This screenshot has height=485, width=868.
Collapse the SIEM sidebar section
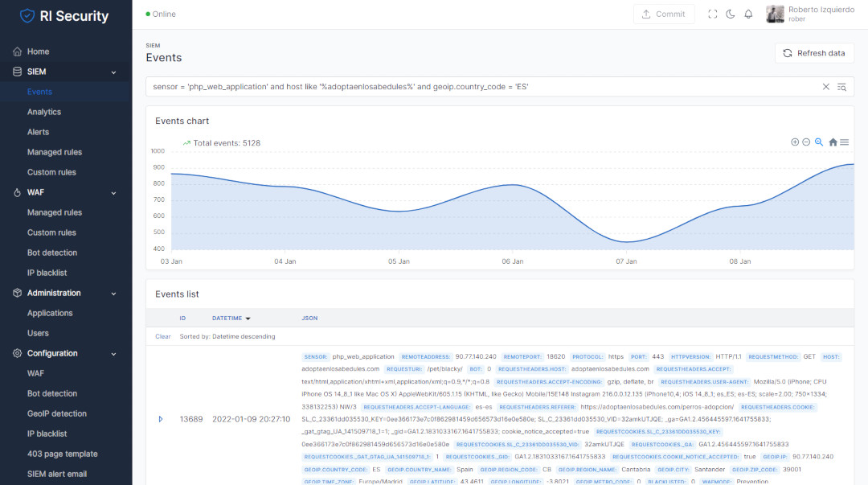pyautogui.click(x=113, y=72)
